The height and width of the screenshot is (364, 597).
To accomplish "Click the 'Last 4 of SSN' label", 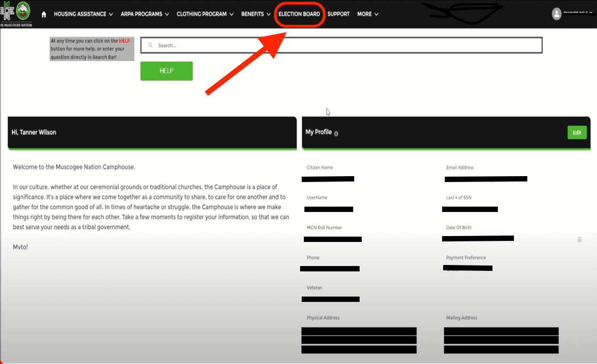I will pyautogui.click(x=458, y=198).
